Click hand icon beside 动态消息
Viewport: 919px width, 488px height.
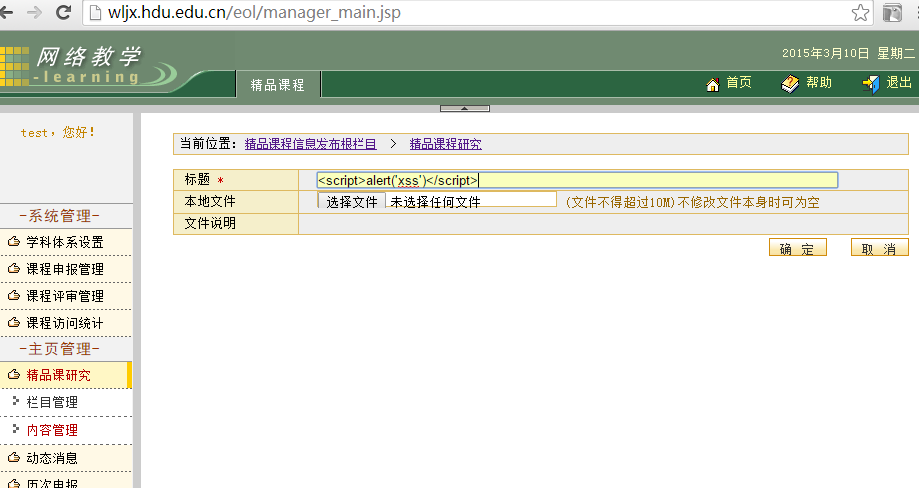[x=13, y=457]
